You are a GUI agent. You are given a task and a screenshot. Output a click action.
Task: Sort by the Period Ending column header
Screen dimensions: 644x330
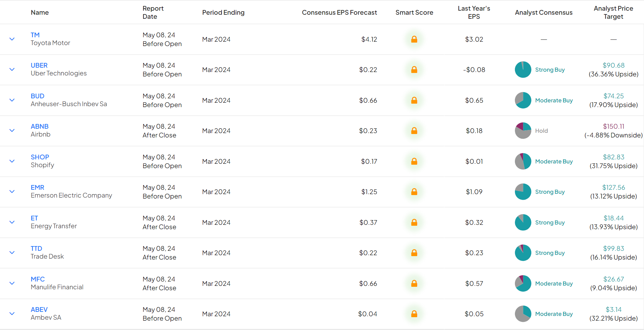(x=223, y=13)
